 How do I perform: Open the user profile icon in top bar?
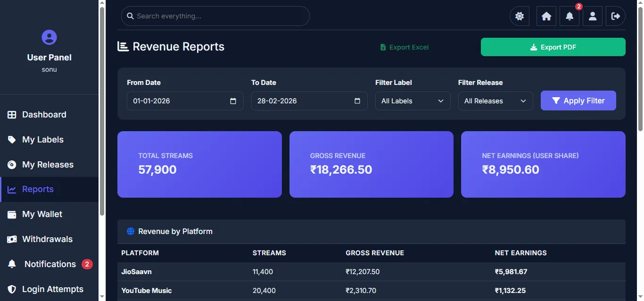click(x=593, y=16)
